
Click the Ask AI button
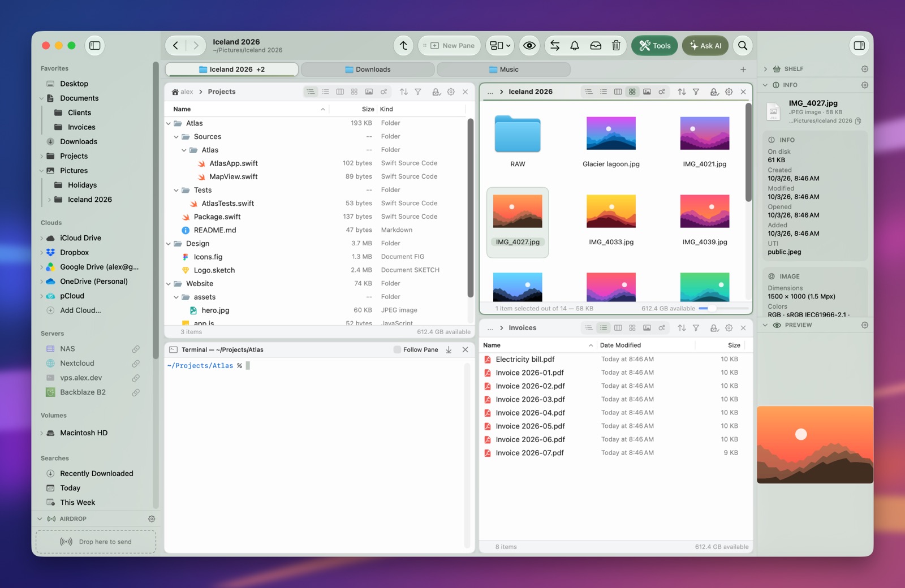pos(705,46)
